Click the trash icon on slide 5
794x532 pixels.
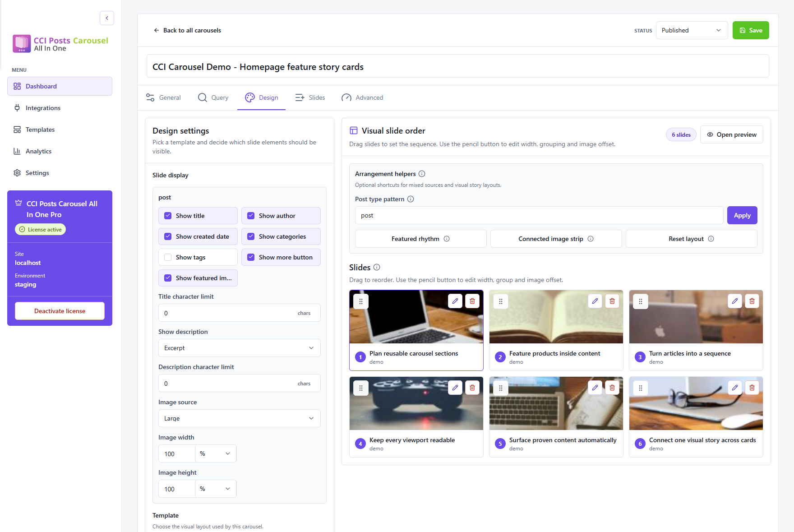[x=612, y=388]
